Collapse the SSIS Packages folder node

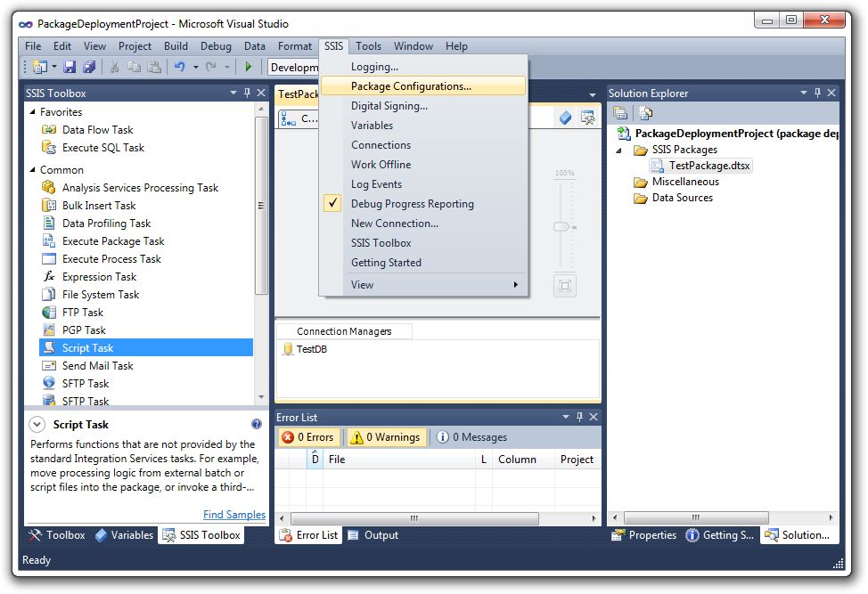point(618,150)
